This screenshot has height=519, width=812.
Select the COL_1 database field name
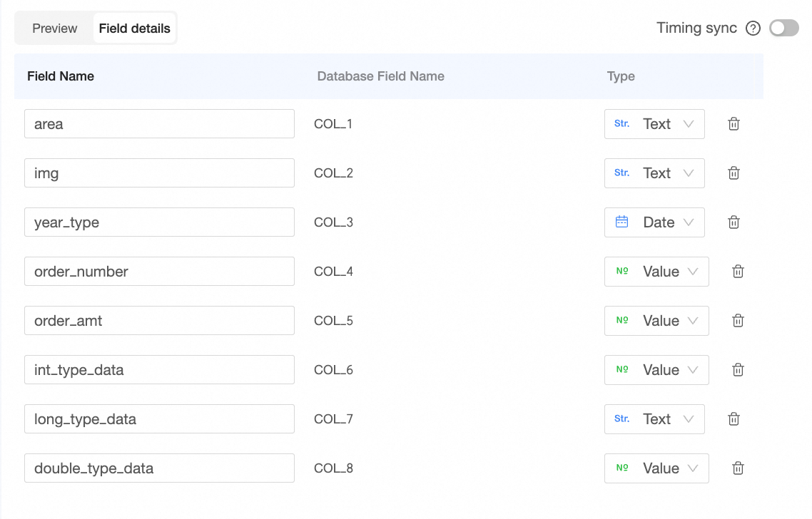[x=333, y=123]
